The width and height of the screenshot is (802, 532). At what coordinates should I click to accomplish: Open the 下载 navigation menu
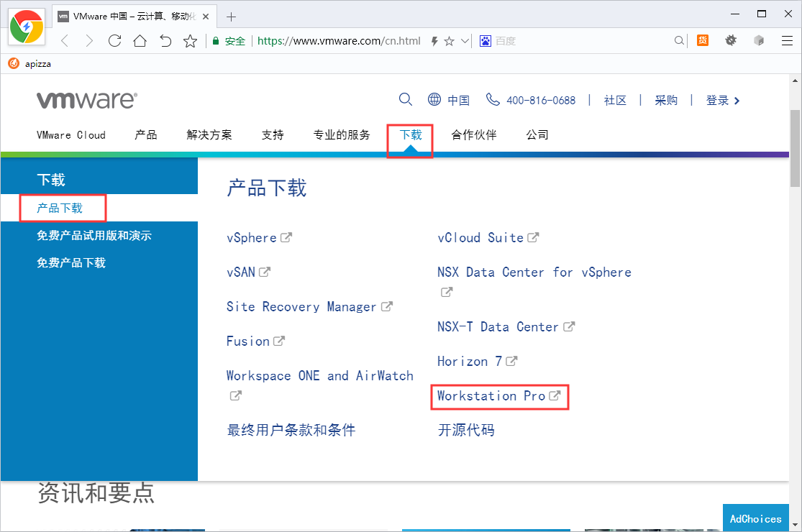click(x=411, y=134)
